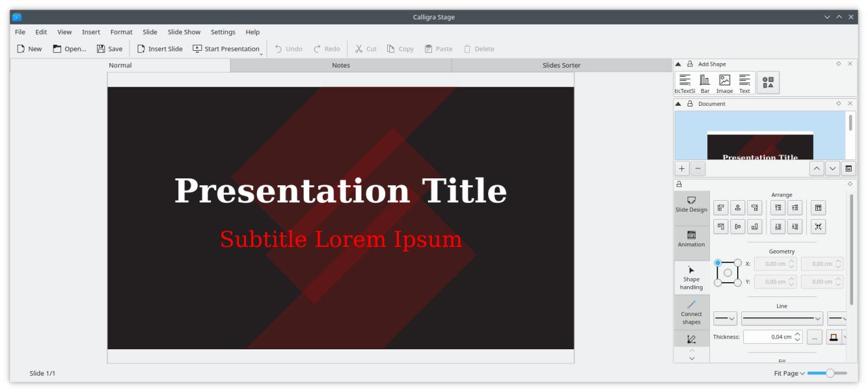Viewport: 868px width, 392px height.
Task: Select the top-left geometry anchor point
Action: click(x=718, y=262)
